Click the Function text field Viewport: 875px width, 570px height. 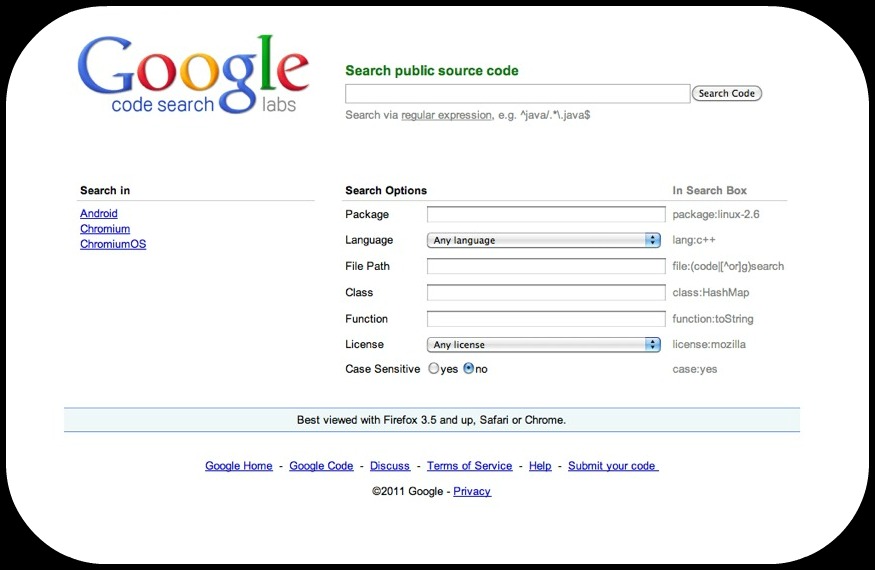pos(546,319)
